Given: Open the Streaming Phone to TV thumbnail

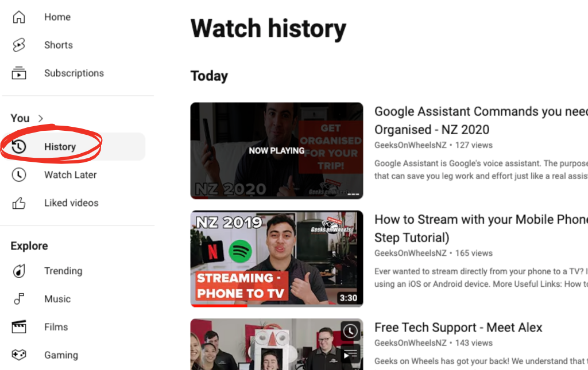Looking at the screenshot, I should (x=277, y=258).
